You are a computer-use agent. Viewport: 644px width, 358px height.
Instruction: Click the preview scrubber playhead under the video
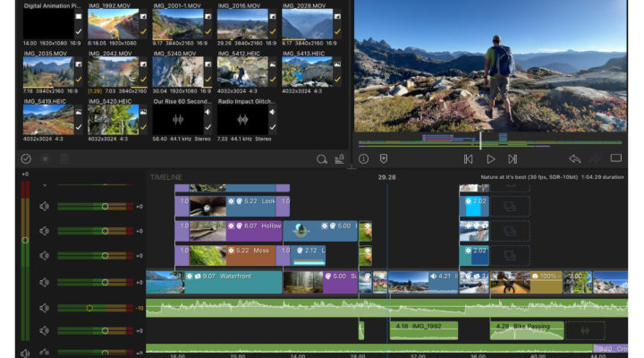pyautogui.click(x=480, y=141)
